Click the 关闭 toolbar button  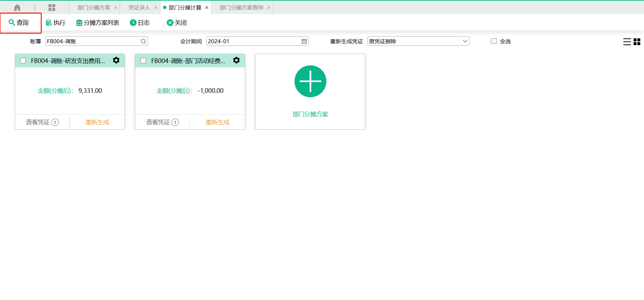click(177, 22)
